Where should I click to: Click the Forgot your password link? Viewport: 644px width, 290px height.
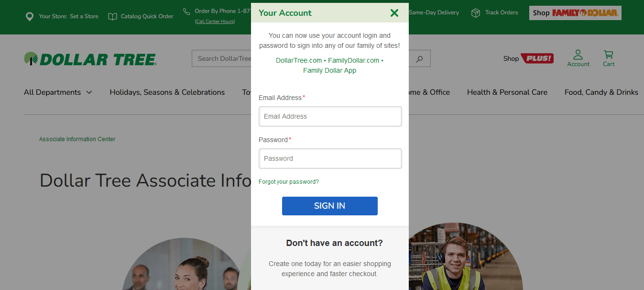click(x=288, y=182)
